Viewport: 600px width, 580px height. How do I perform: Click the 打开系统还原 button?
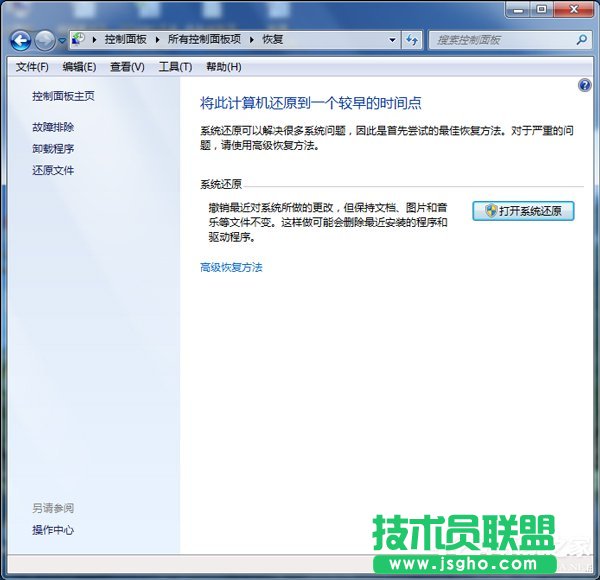point(523,211)
